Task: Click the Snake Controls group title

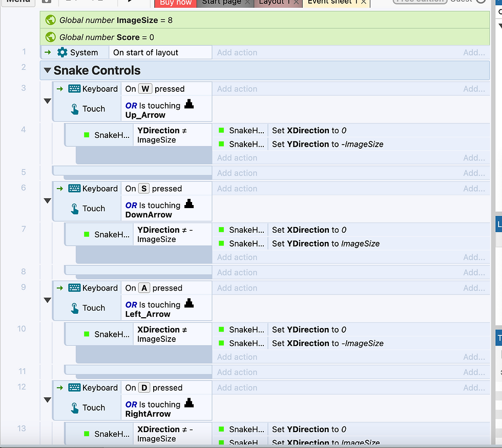Action: coord(97,70)
